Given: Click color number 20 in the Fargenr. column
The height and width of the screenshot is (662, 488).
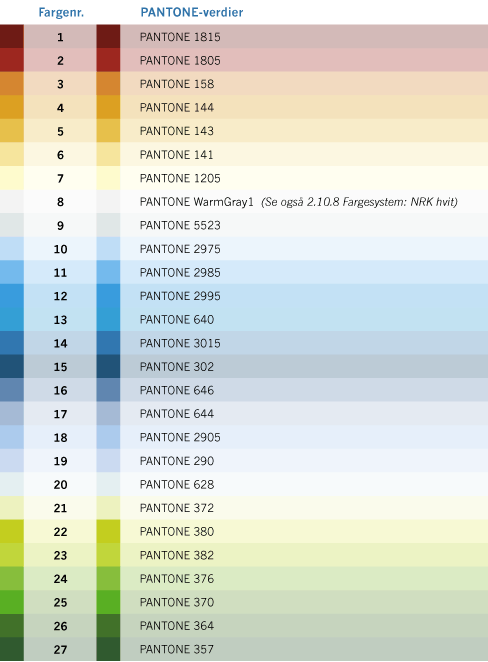Looking at the screenshot, I should 60,485.
